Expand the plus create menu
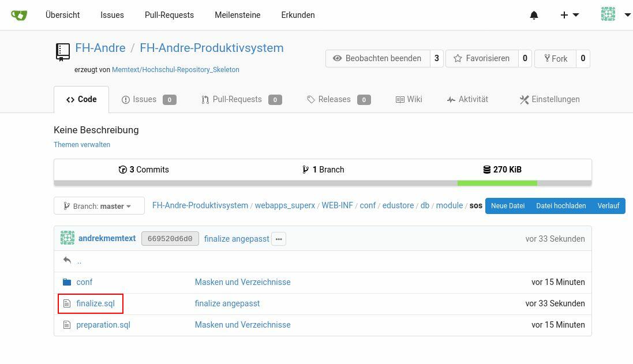This screenshot has height=364, width=633. pyautogui.click(x=569, y=15)
